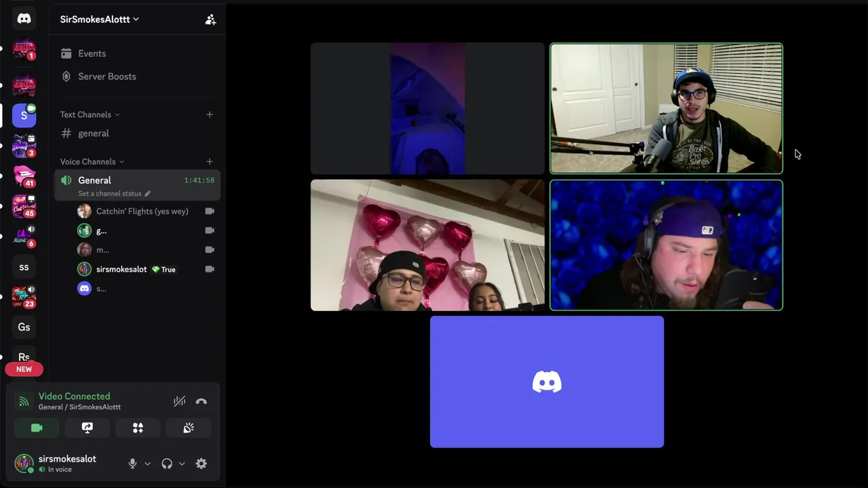Open connection signal info icon
This screenshot has width=868, height=488.
click(x=24, y=401)
